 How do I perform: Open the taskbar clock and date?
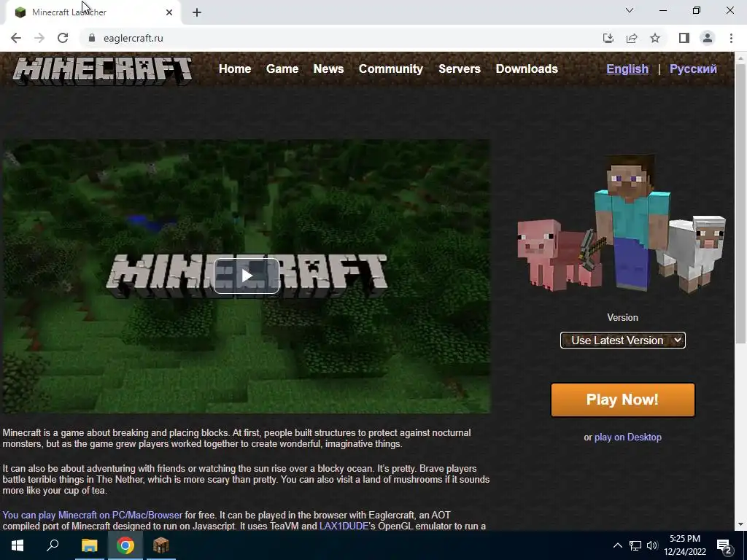(685, 545)
